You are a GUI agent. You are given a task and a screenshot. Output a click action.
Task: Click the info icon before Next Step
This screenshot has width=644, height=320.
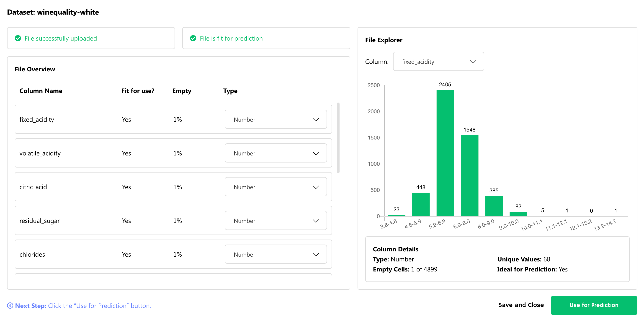pyautogui.click(x=10, y=305)
